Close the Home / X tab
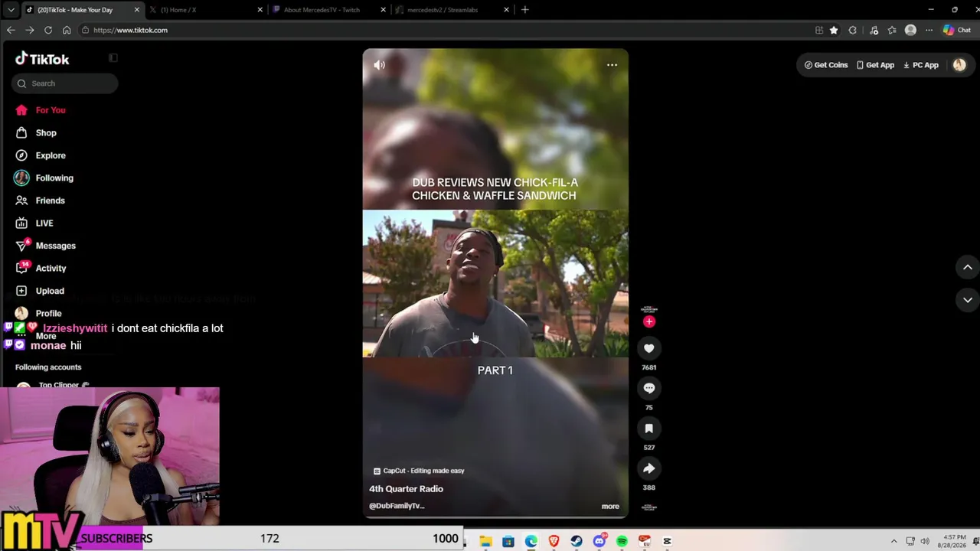This screenshot has height=551, width=980. (260, 10)
